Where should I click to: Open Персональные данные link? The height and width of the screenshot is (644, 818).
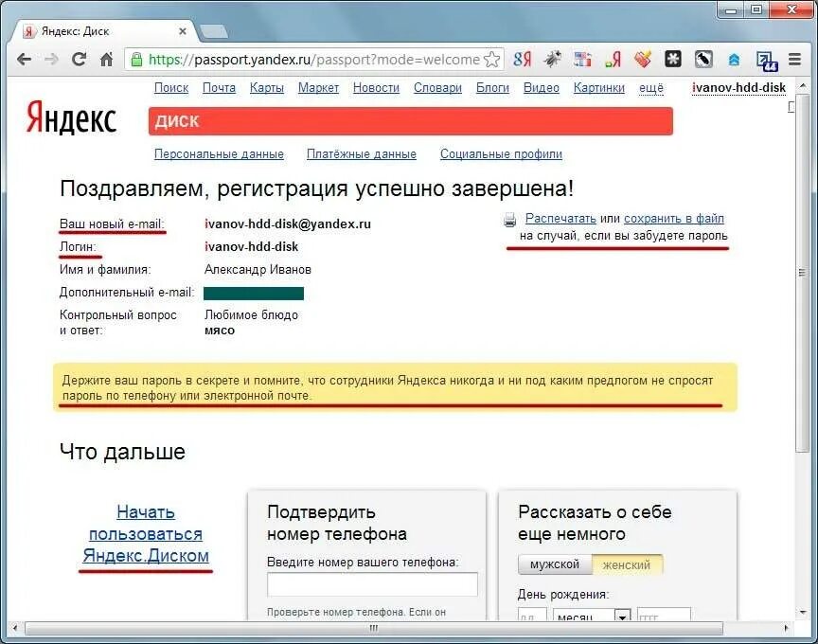coord(219,154)
